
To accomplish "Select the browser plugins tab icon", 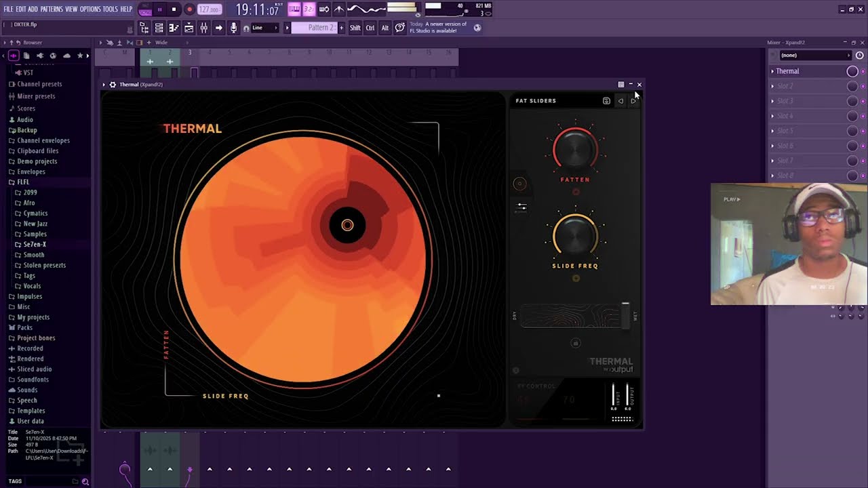I will click(40, 56).
